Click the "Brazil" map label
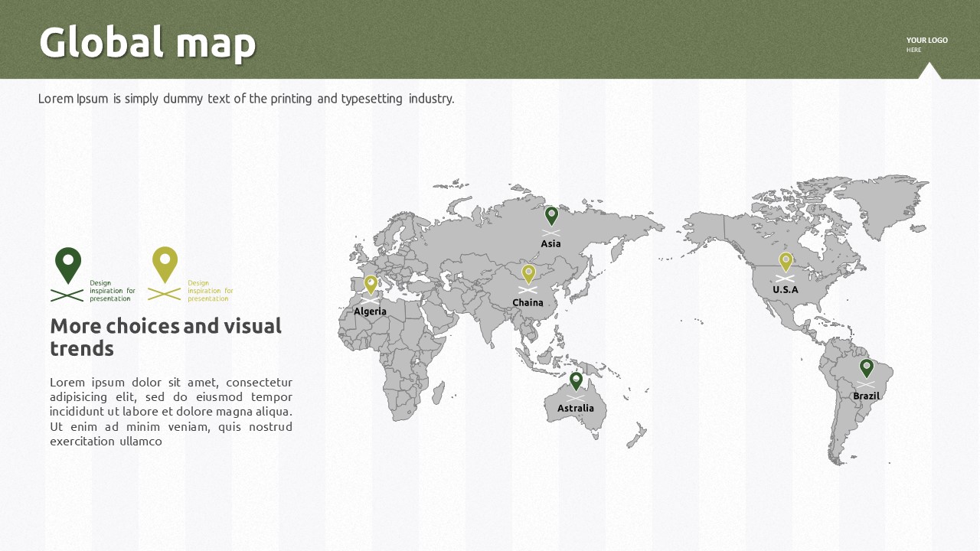 pos(866,396)
